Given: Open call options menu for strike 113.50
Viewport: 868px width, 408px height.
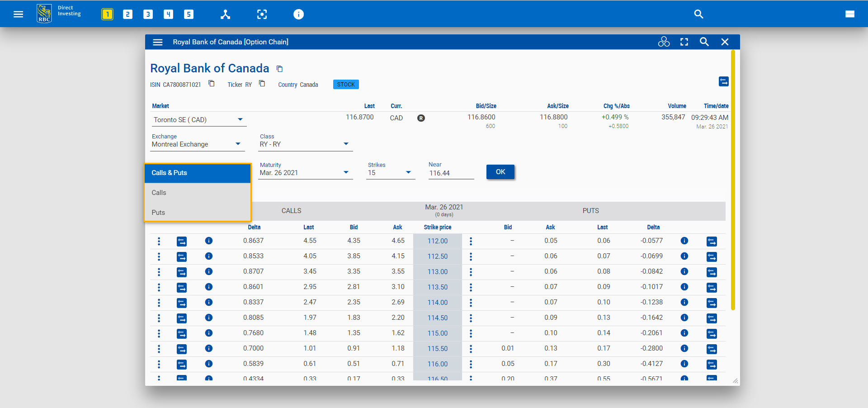Looking at the screenshot, I should (x=159, y=287).
